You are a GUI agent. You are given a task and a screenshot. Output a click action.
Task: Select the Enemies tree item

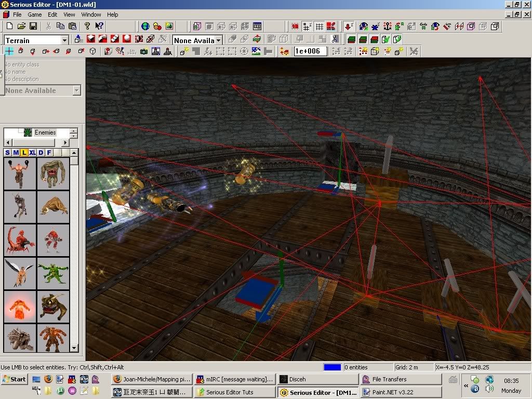coord(45,132)
